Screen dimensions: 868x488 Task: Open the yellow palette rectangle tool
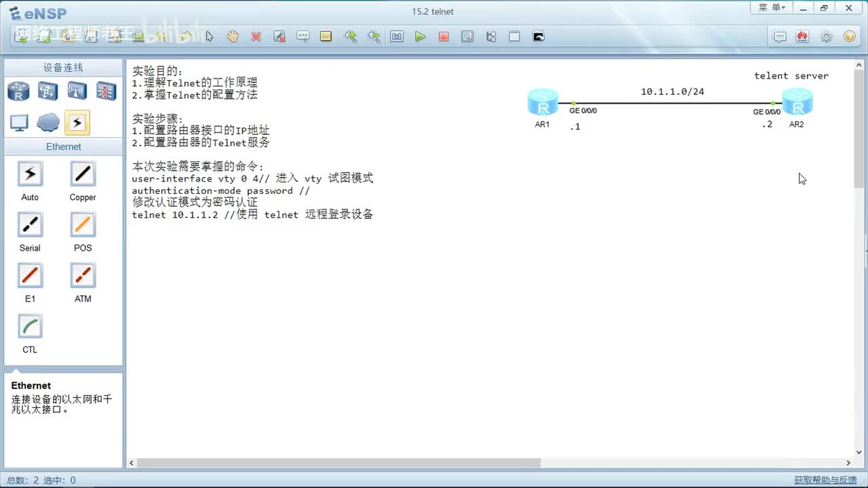[326, 37]
